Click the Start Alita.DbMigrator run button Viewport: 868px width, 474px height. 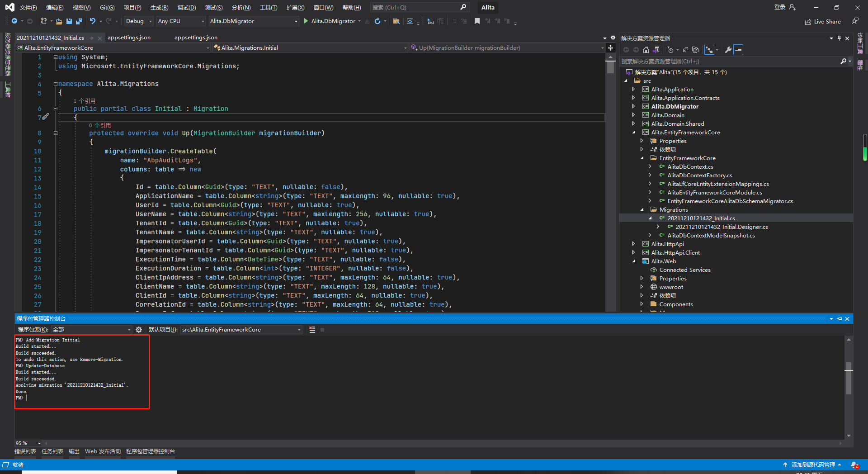(306, 21)
